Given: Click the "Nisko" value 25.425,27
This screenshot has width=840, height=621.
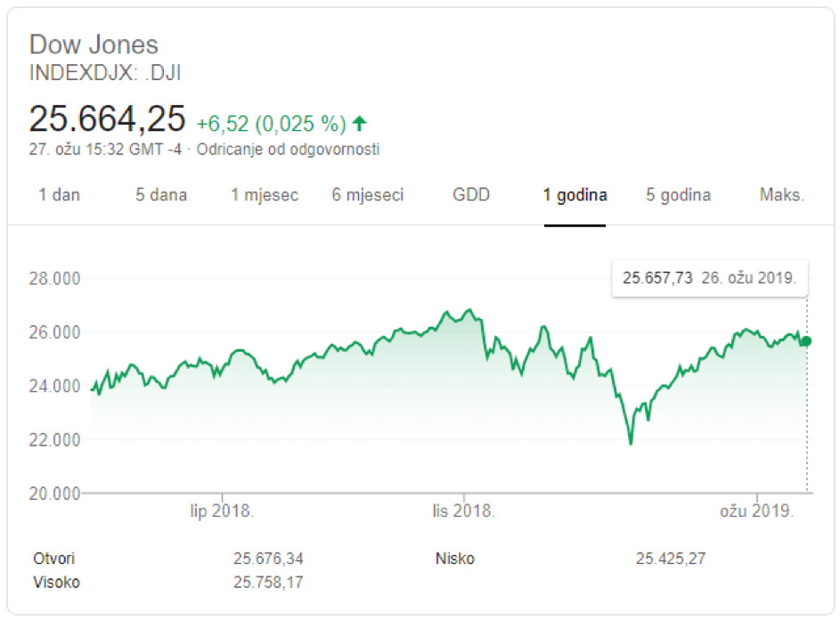Looking at the screenshot, I should (x=671, y=559).
